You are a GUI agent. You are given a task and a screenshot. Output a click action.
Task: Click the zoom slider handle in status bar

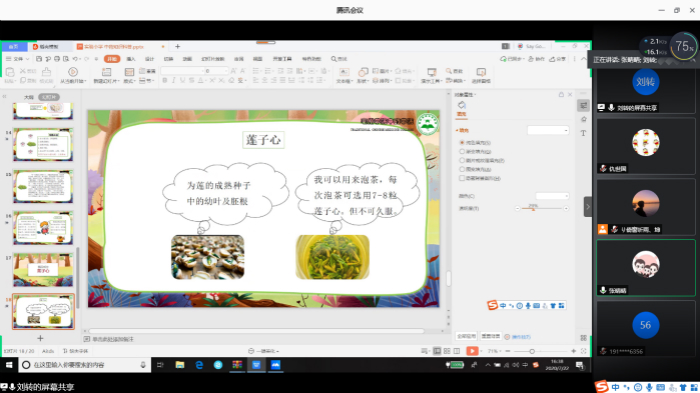point(532,351)
